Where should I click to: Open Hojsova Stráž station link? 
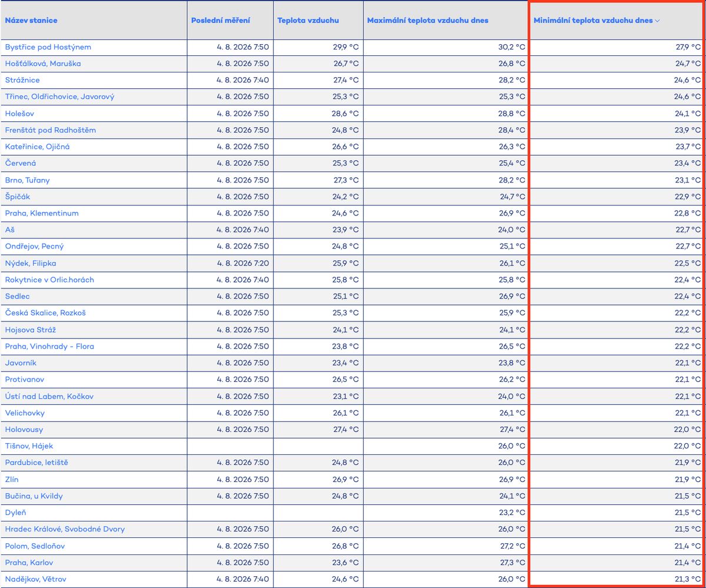(31, 330)
